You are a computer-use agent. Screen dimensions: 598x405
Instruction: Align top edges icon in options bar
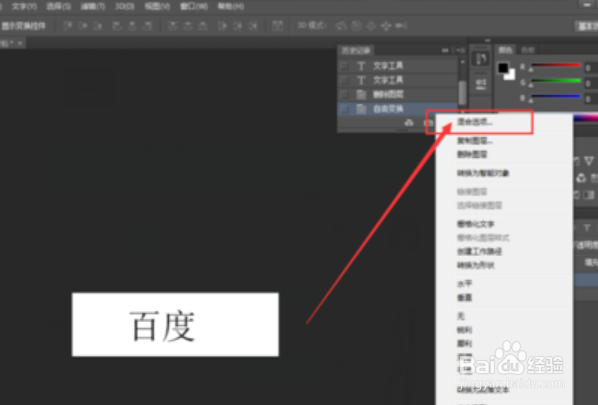tap(68, 26)
